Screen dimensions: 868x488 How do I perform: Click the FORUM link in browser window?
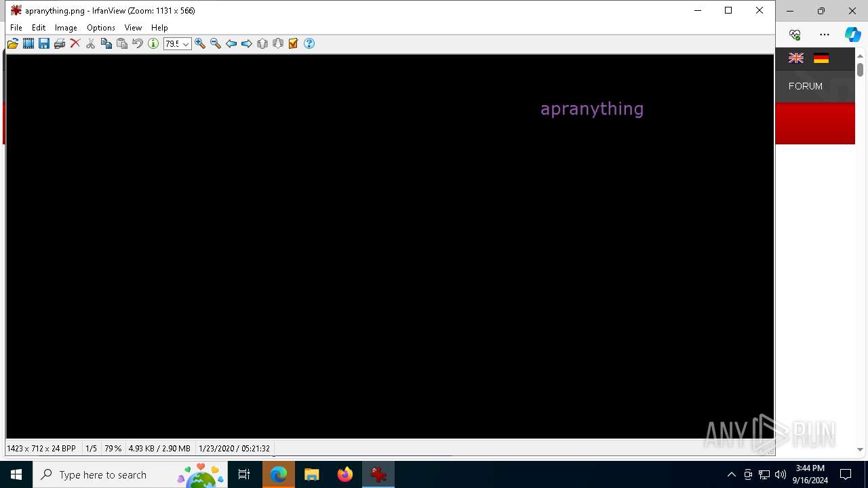point(806,86)
